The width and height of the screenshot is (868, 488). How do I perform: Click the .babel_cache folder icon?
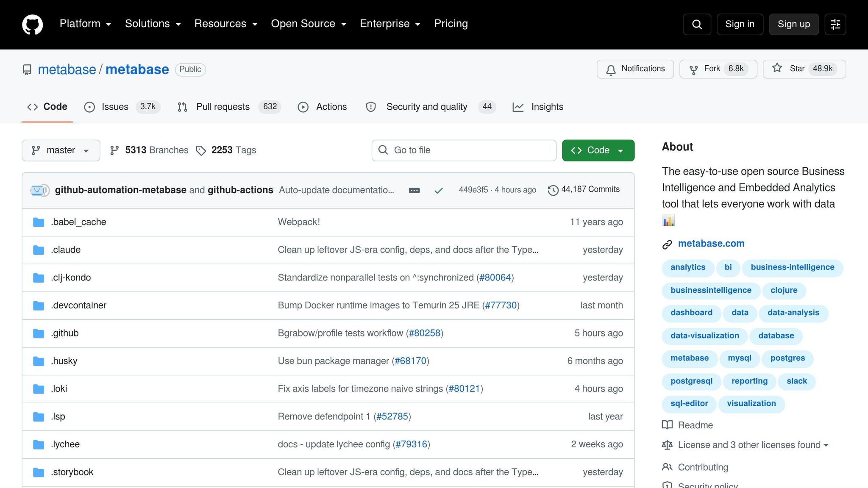pyautogui.click(x=39, y=222)
